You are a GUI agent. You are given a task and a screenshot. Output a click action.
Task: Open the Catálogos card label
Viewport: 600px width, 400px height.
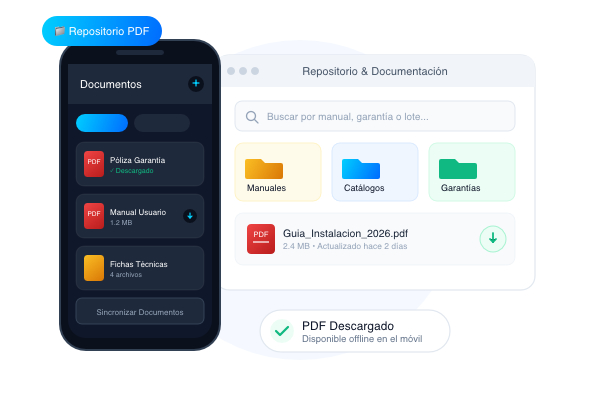pos(364,188)
